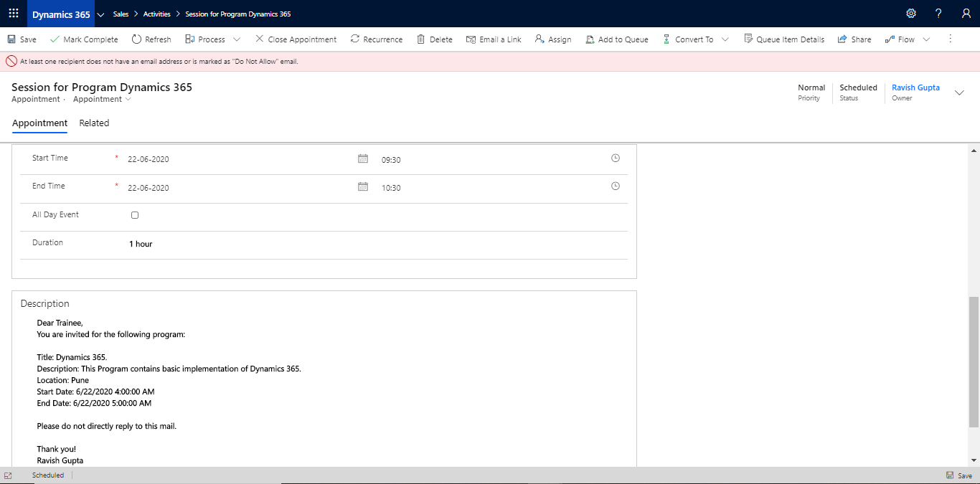Switch to the Related tab

(x=94, y=123)
